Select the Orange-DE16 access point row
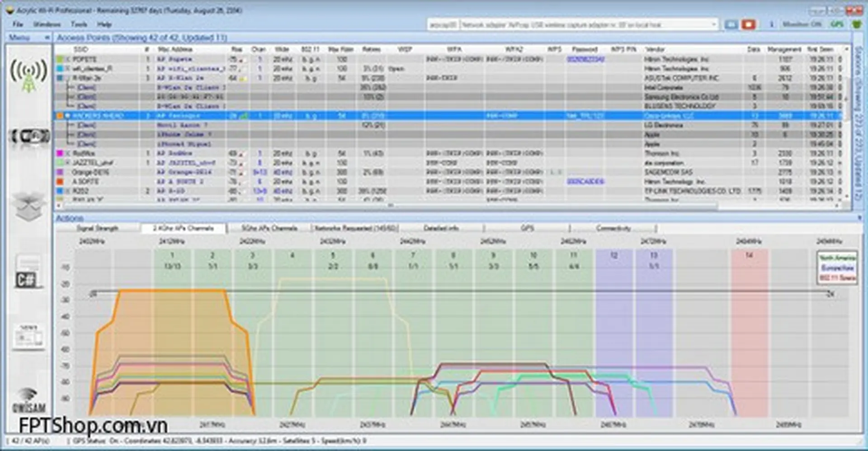 point(448,172)
